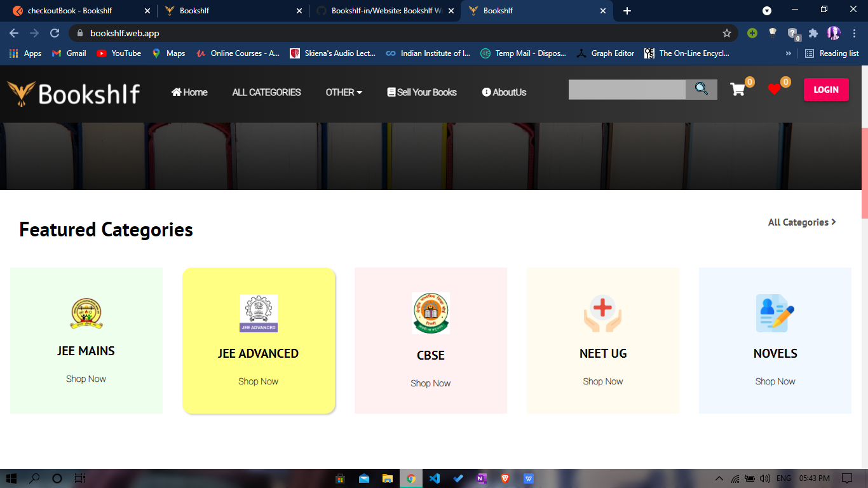Click the magnifier search button
Screen dimensions: 868x488
pos(702,90)
